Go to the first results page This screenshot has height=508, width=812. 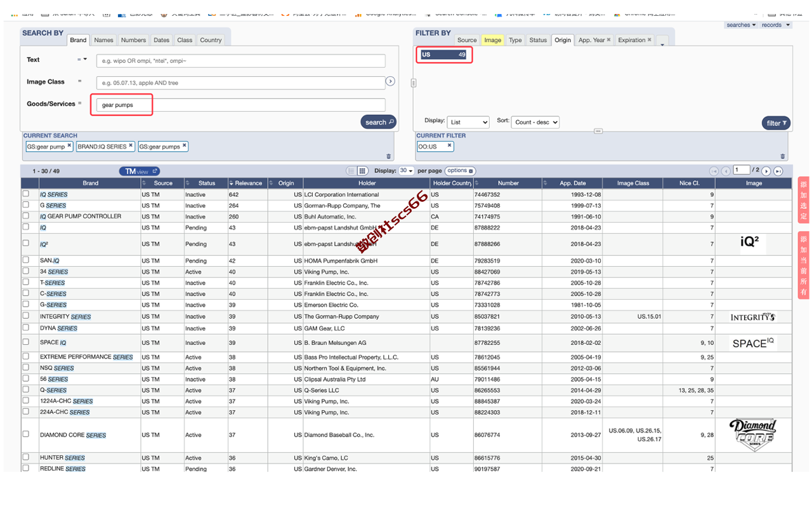pos(714,171)
